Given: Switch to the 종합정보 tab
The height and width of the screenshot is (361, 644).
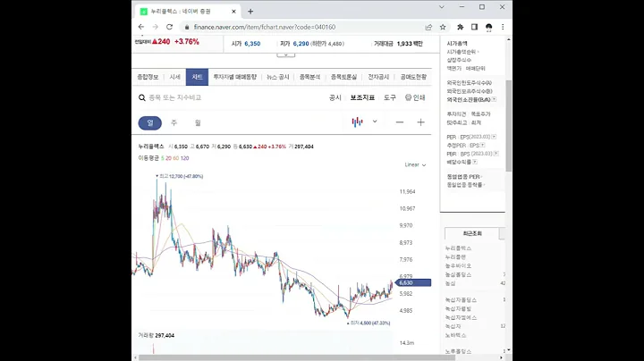Looking at the screenshot, I should click(148, 77).
